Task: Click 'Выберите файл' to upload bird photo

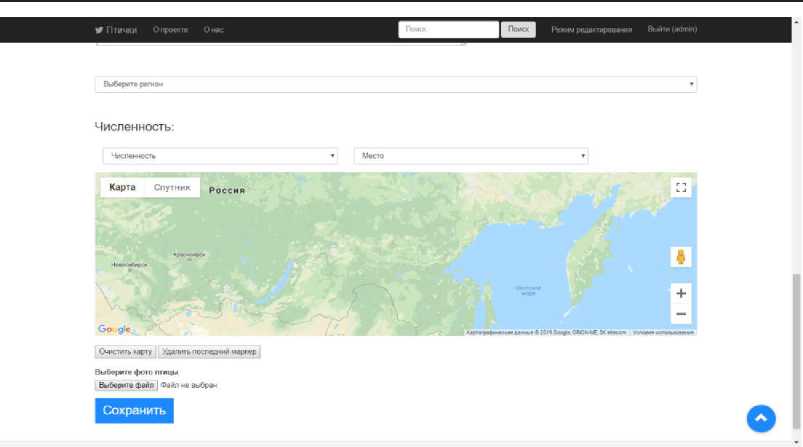Action: (x=126, y=385)
